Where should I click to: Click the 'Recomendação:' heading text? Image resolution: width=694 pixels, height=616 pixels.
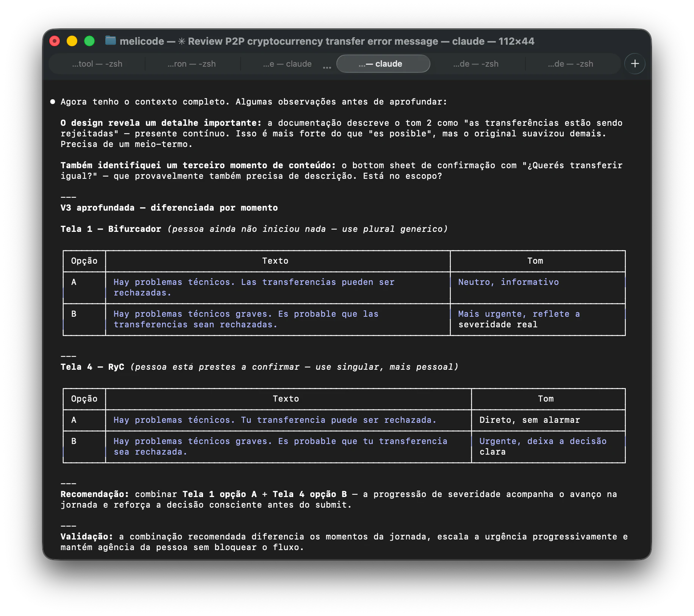click(x=95, y=494)
